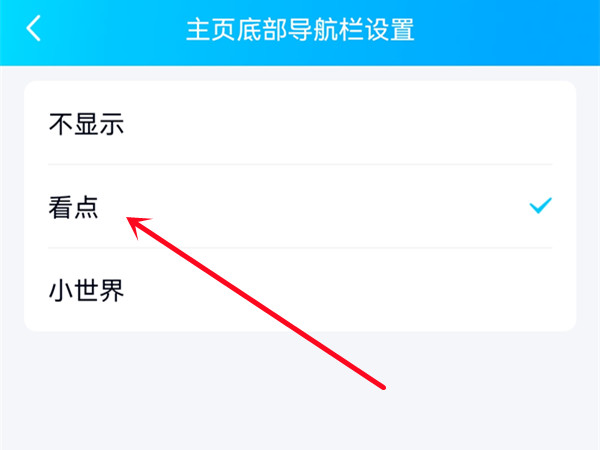Screen dimensions: 600x450
Task: Choose 小世界 for bottom navigation bar
Action: (300, 290)
